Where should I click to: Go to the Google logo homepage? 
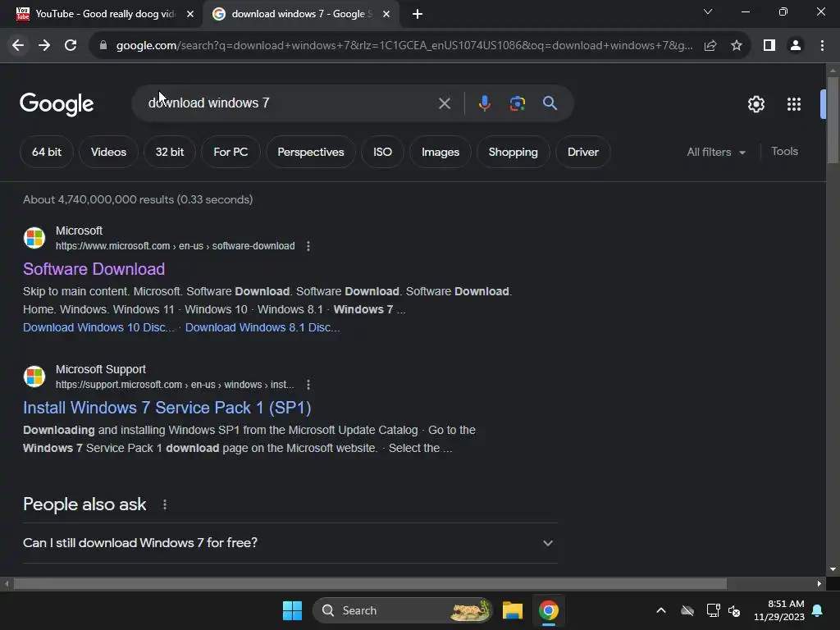pos(57,104)
